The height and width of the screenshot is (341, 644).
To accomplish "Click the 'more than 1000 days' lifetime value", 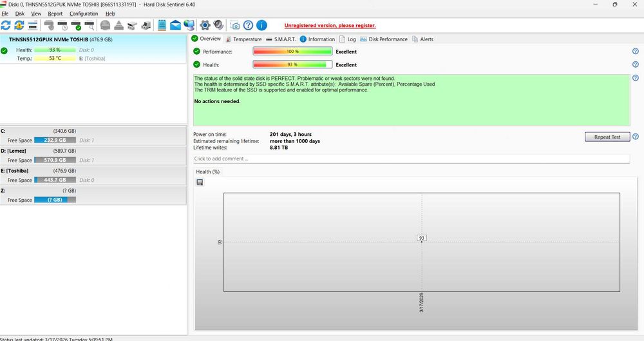I will (x=294, y=141).
